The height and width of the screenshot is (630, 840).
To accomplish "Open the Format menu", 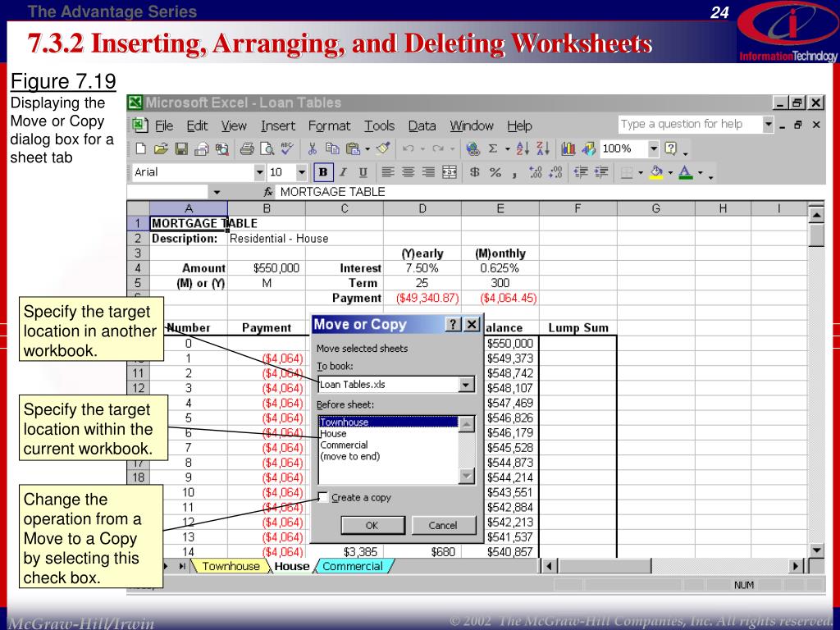I will tap(329, 126).
